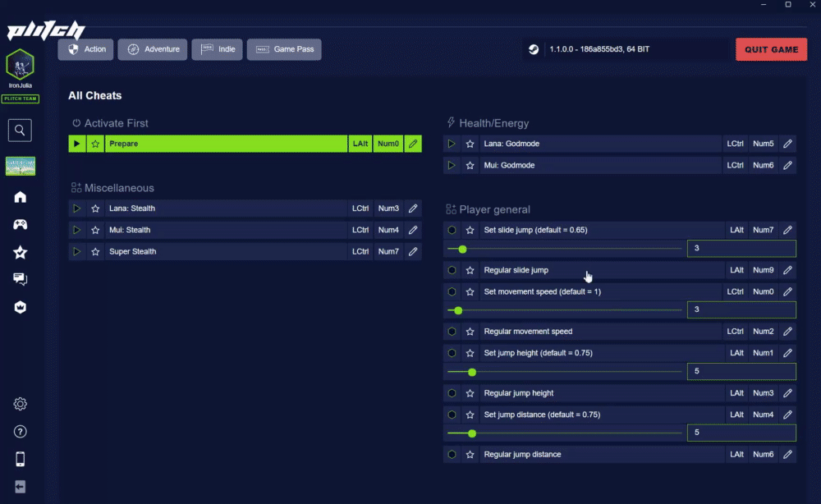Viewport: 821px width, 504px height.
Task: Activate Lana: Stealth play toggle
Action: pos(76,208)
